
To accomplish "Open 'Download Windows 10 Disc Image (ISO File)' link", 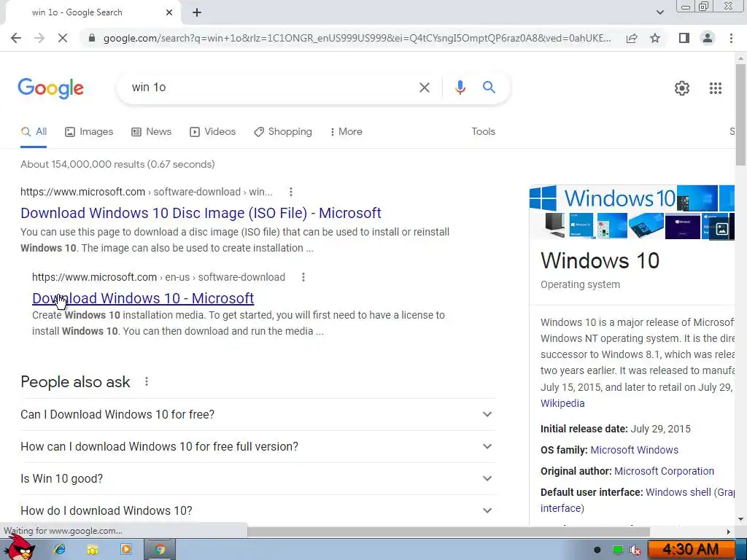I will point(201,213).
